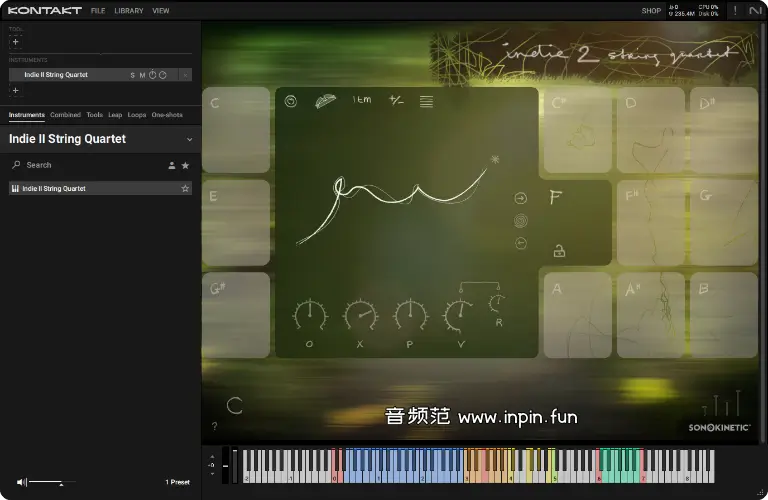Click the P knob
The image size is (768, 500).
(410, 315)
